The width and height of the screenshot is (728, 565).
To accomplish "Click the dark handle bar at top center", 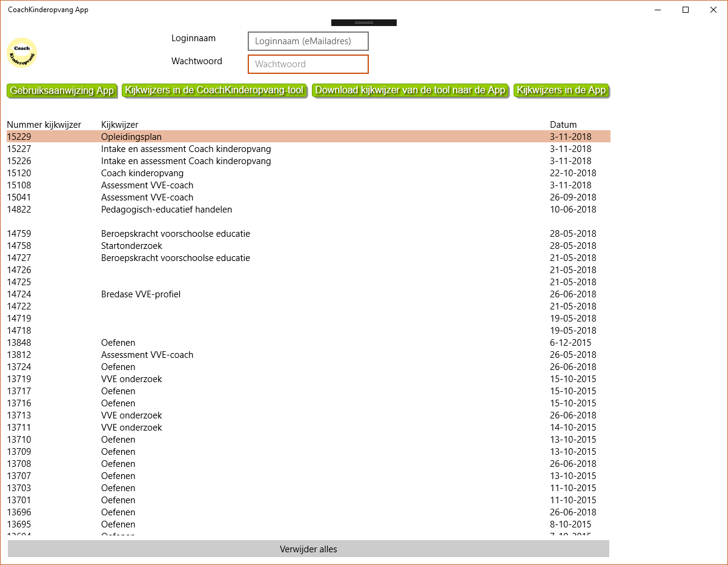I will click(x=364, y=22).
